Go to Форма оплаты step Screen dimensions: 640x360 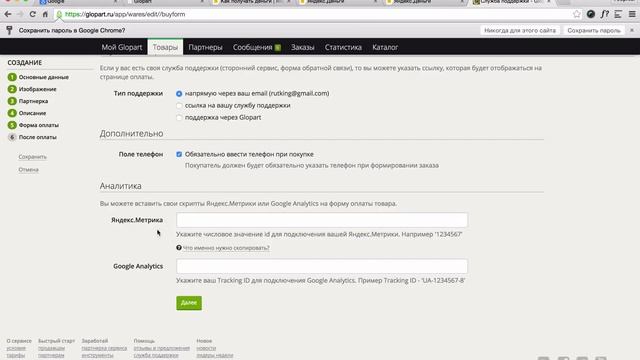coord(39,125)
